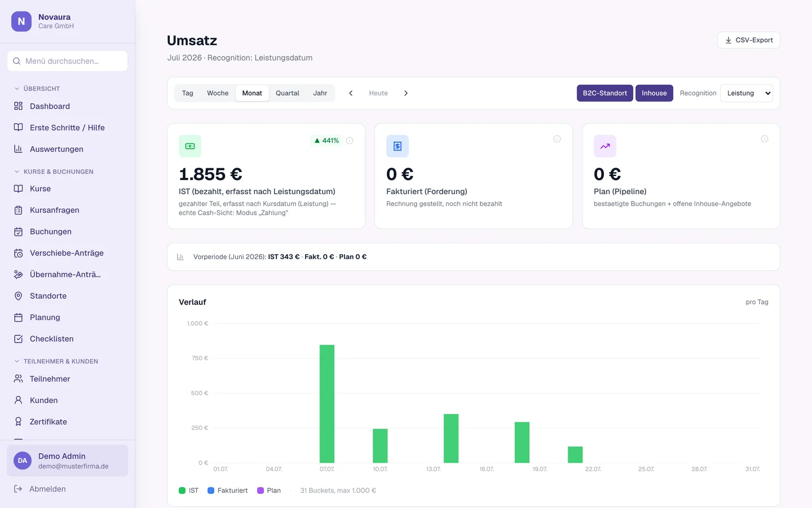Viewport: 812px width, 508px height.
Task: Collapse the ÜBERSICHT section
Action: pos(37,89)
